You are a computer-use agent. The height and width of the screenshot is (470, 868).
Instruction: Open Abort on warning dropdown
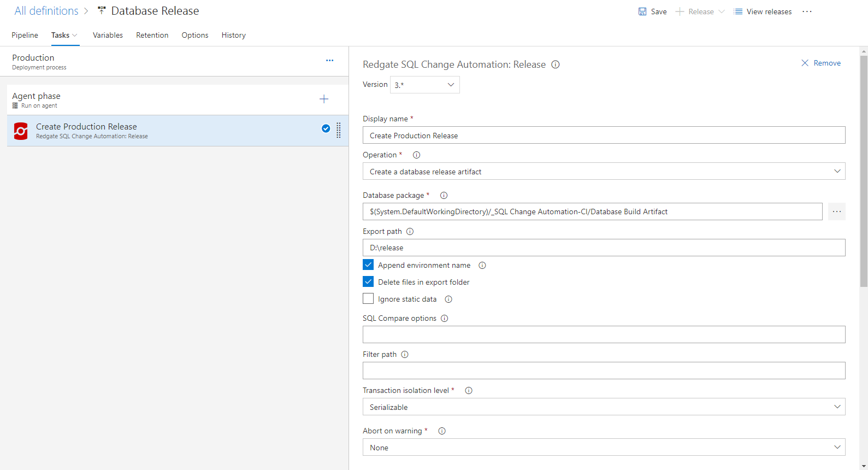(604, 447)
